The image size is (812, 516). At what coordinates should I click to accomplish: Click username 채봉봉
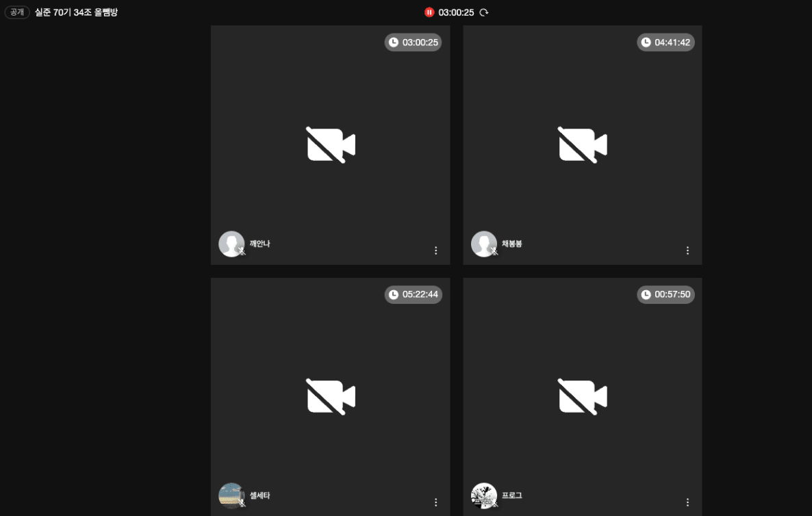pos(511,244)
